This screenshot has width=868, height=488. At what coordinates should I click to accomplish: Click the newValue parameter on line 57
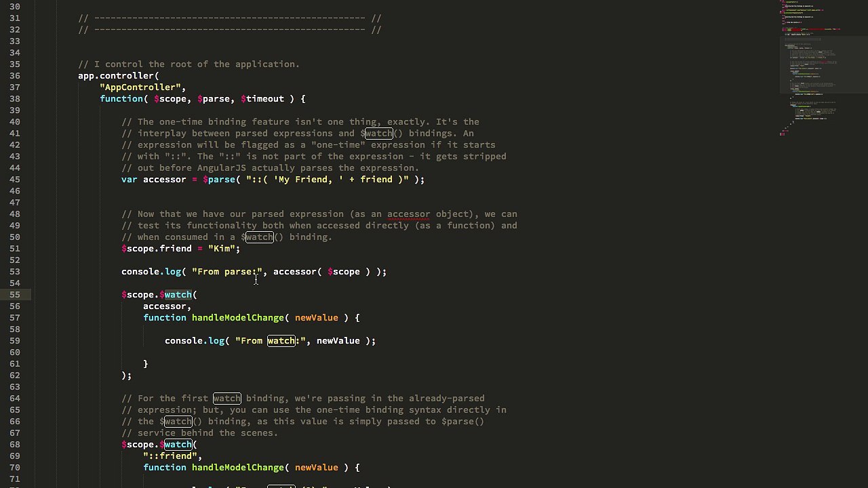tap(317, 318)
